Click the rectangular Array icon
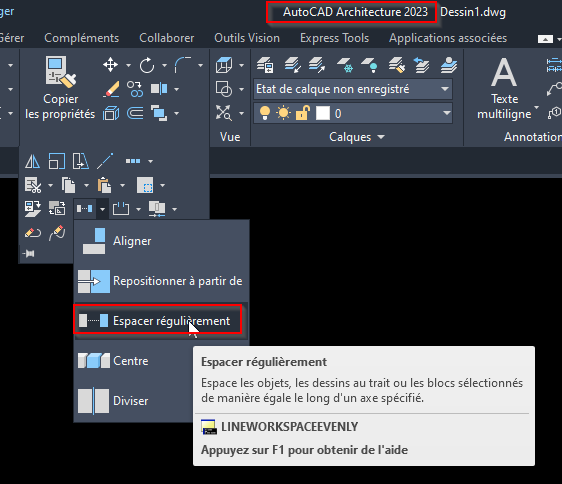Screen dimensions: 562x484 pyautogui.click(x=133, y=161)
